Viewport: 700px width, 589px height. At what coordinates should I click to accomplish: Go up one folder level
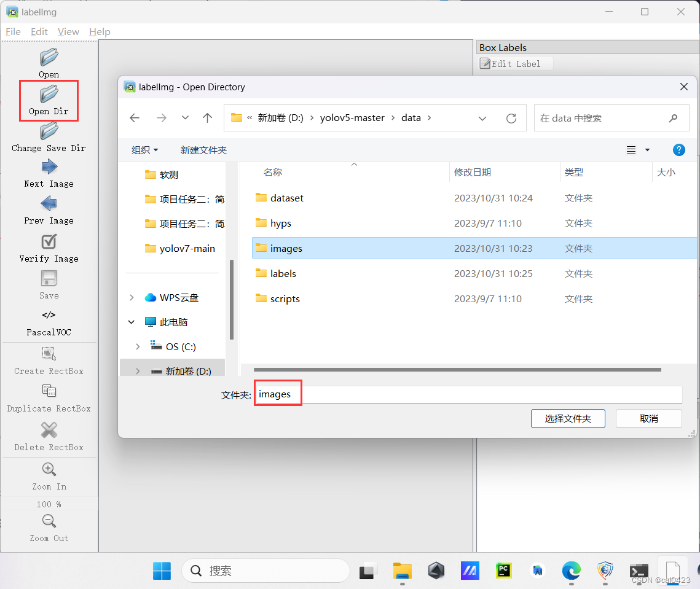coord(207,118)
